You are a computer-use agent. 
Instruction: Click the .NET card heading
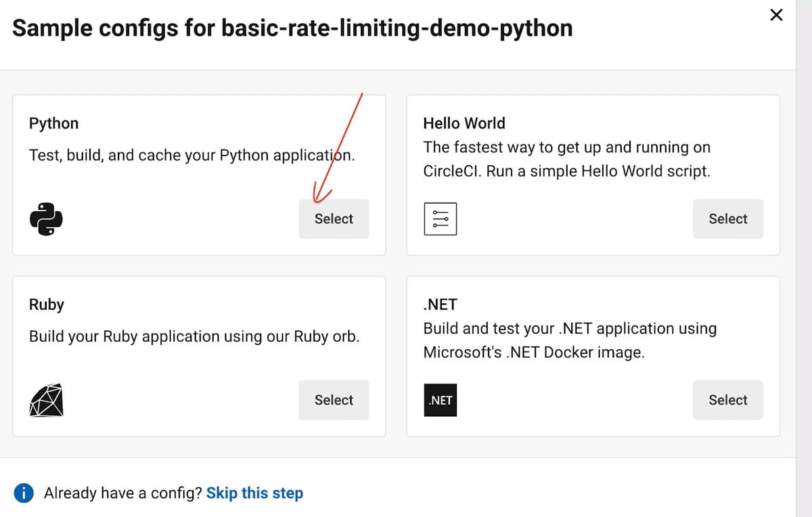click(x=440, y=305)
